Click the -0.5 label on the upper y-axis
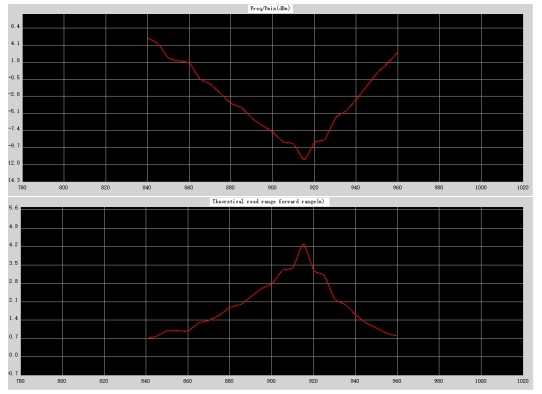Image resolution: width=542 pixels, height=394 pixels. coord(15,78)
